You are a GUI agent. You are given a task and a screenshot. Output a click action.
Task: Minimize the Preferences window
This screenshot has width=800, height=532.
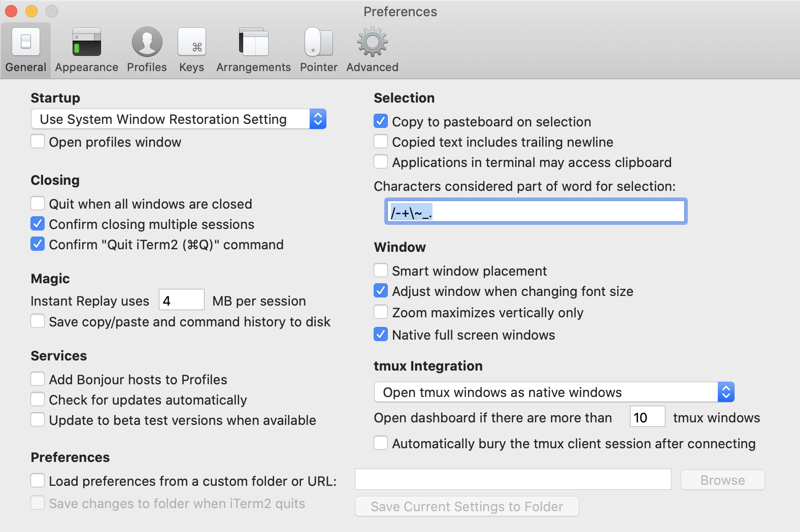click(x=31, y=11)
